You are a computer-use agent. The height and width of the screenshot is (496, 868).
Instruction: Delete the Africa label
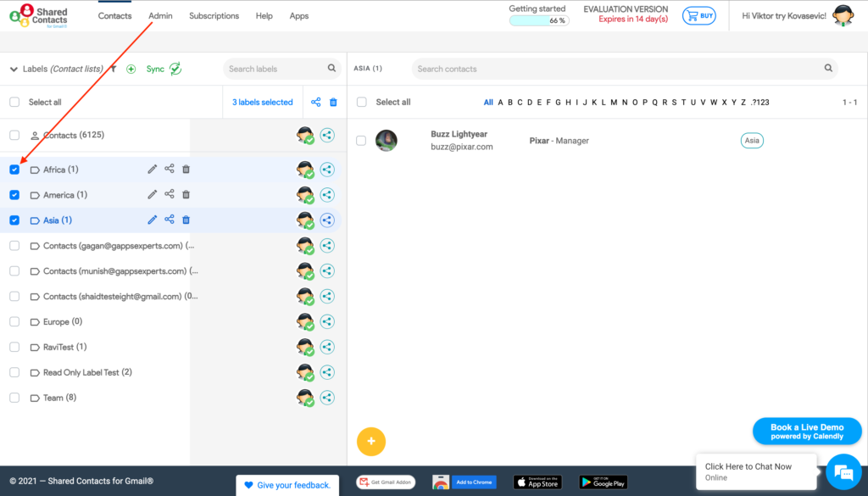click(x=186, y=170)
